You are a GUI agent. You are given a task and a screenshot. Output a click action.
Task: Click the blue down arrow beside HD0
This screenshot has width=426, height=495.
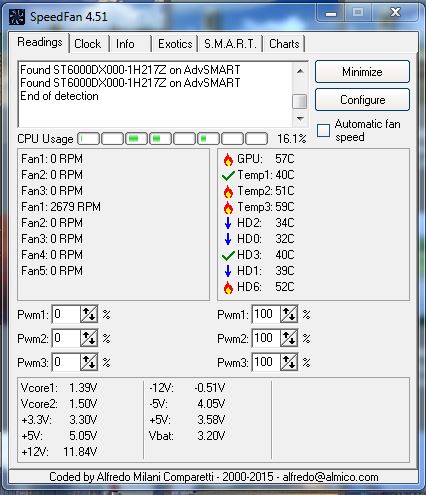click(x=228, y=239)
